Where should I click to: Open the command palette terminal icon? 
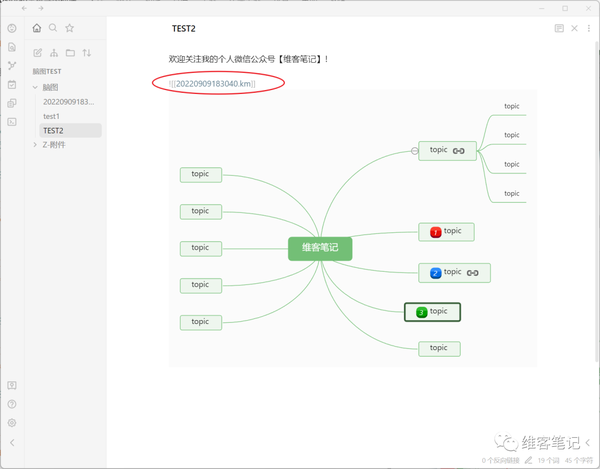tap(12, 121)
